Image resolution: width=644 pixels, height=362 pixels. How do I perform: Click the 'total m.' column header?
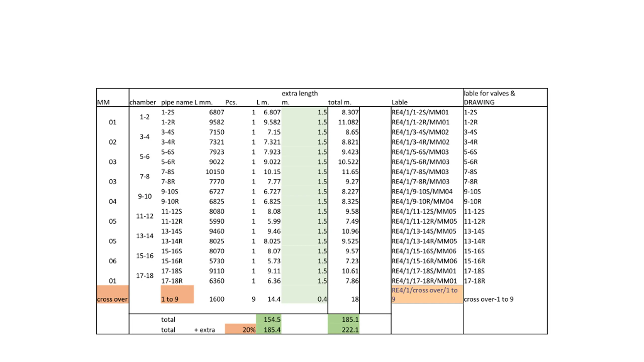tap(340, 102)
